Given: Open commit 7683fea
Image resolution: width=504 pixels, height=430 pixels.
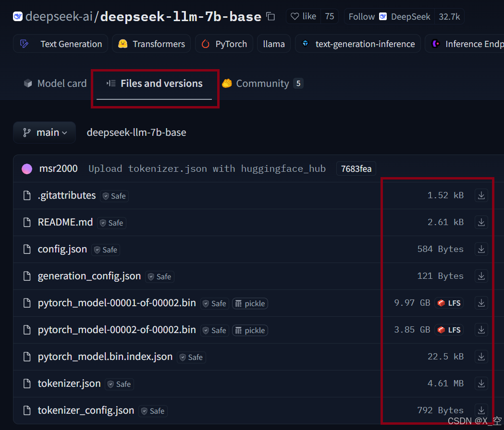Looking at the screenshot, I should point(356,168).
